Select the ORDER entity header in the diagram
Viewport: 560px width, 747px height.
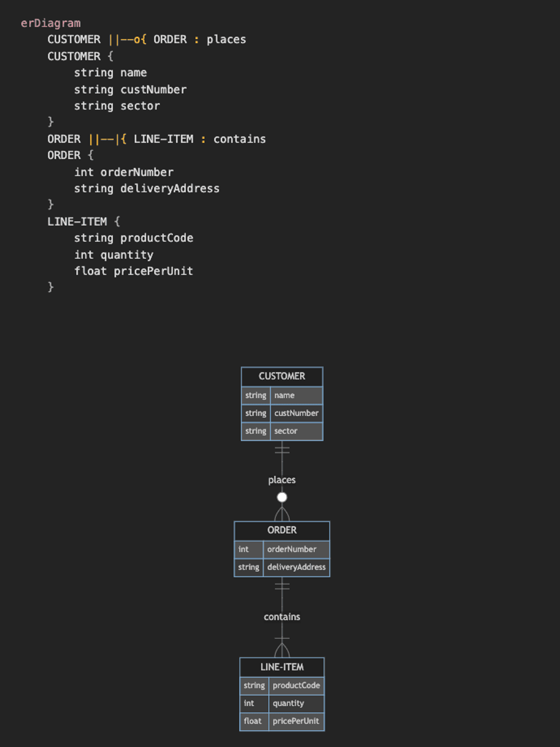[282, 530]
